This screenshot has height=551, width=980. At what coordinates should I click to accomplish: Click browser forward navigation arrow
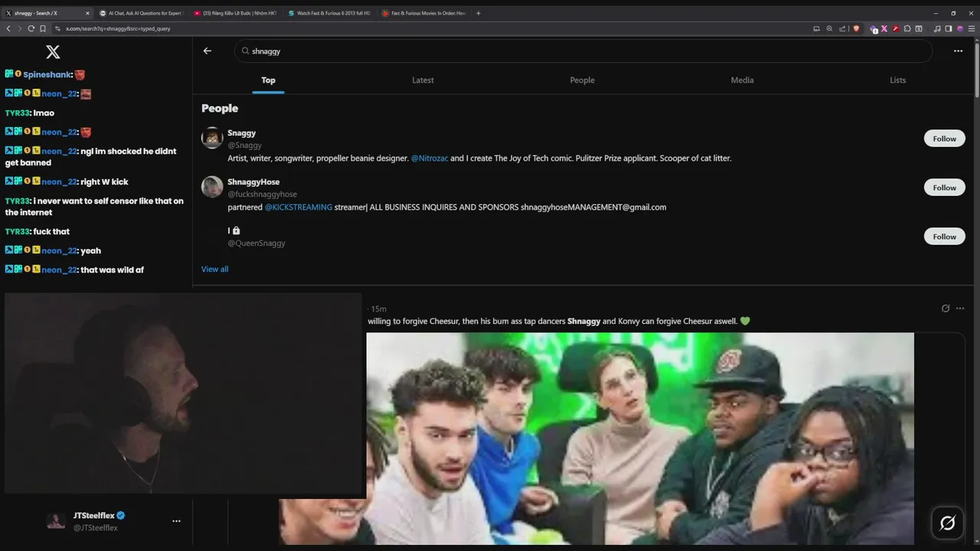point(20,28)
